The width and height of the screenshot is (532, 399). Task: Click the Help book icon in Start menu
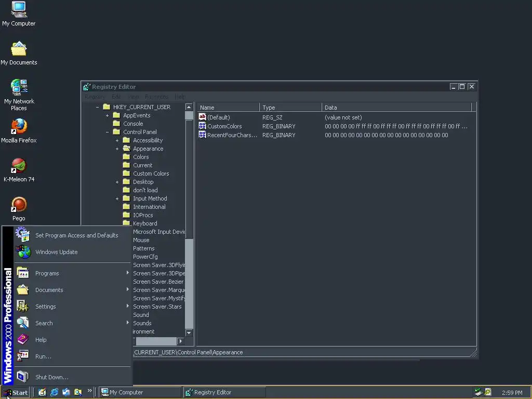(23, 339)
